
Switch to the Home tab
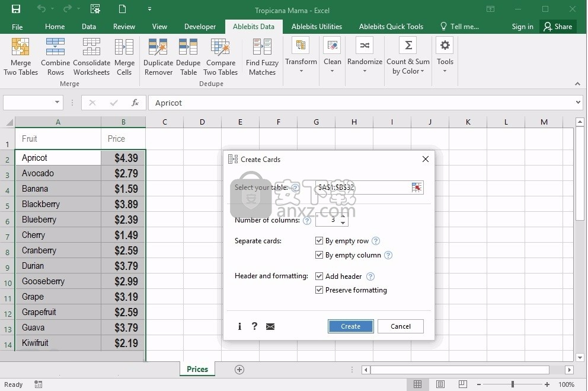tap(55, 27)
